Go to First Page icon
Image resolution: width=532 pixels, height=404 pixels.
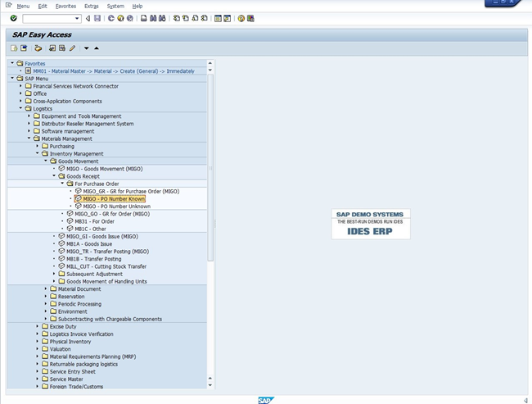tap(177, 18)
